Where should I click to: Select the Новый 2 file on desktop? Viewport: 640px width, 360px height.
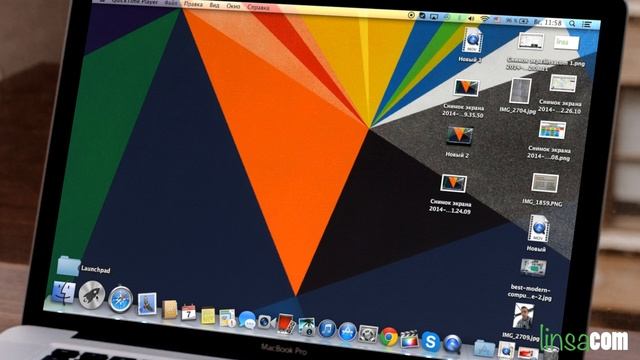pyautogui.click(x=459, y=136)
